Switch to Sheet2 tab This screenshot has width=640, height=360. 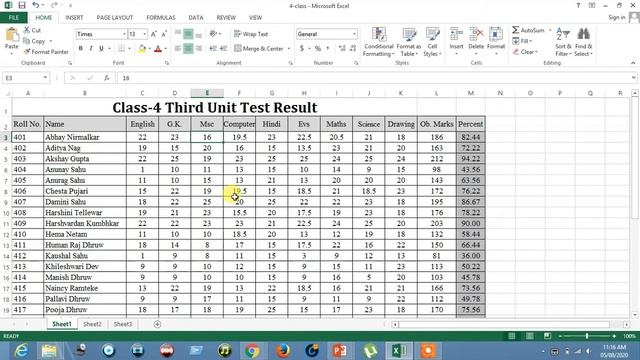click(92, 324)
